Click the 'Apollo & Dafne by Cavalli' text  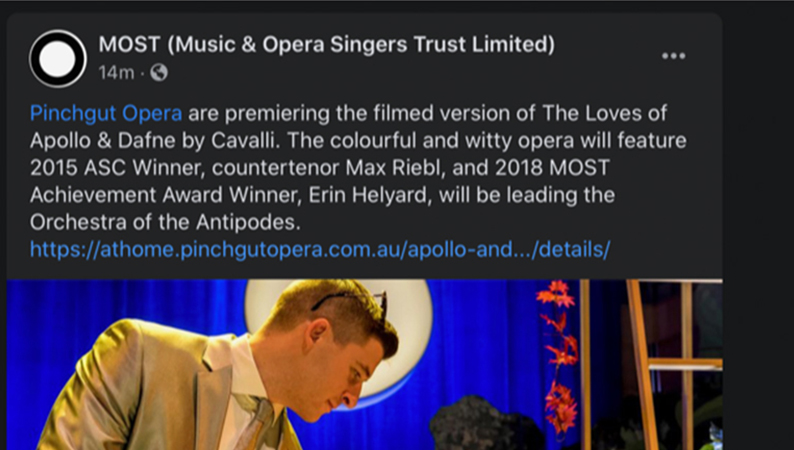(154, 141)
